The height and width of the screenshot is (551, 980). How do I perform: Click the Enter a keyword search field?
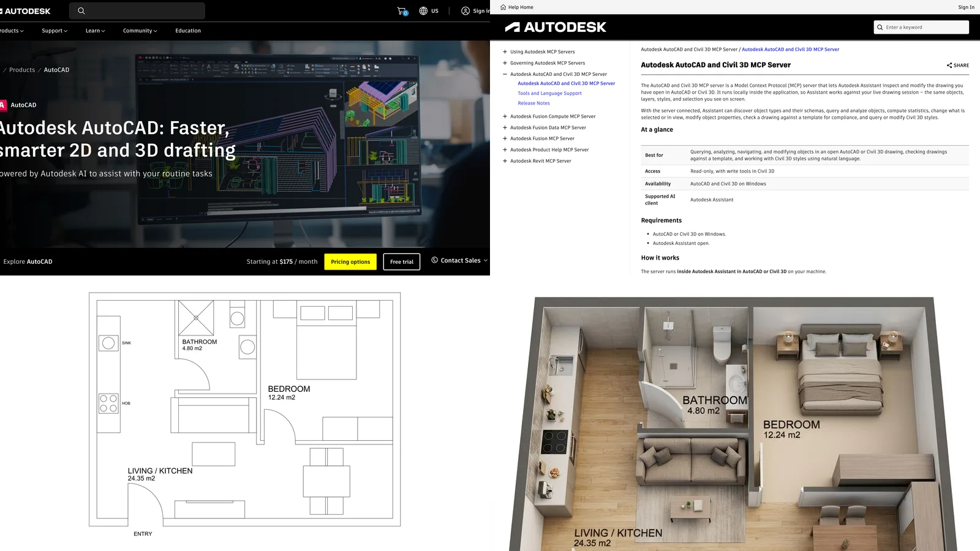[x=921, y=28]
